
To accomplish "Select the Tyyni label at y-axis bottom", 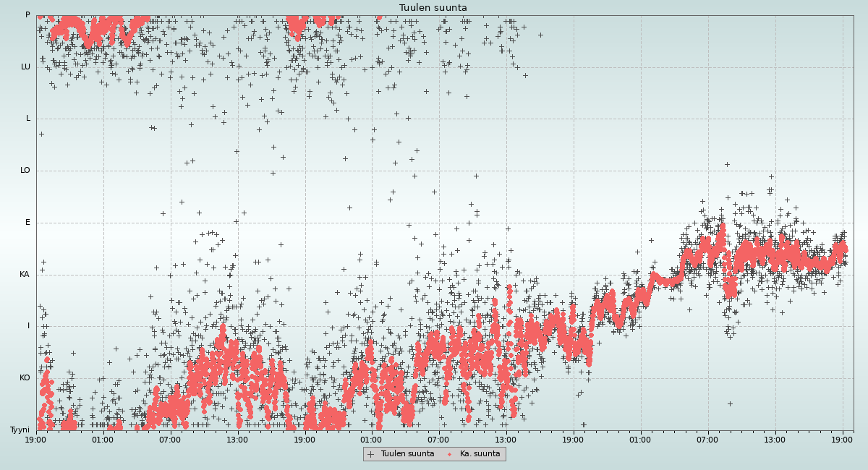I will pos(20,430).
